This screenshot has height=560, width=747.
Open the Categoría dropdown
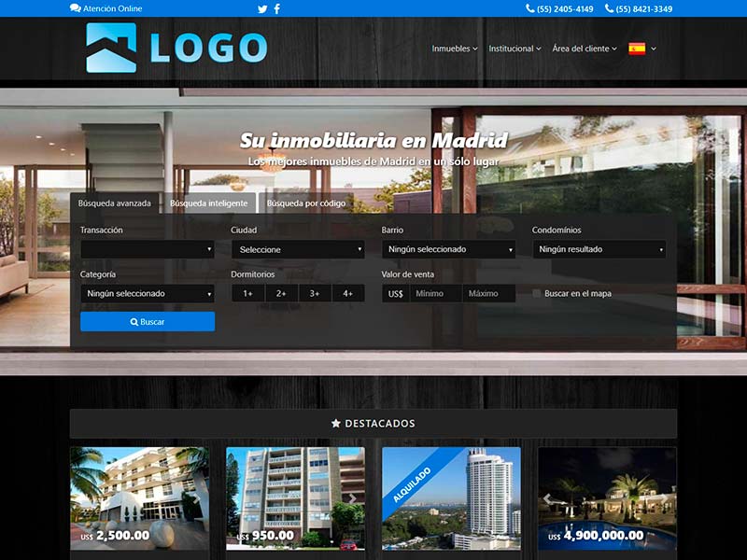(x=148, y=293)
